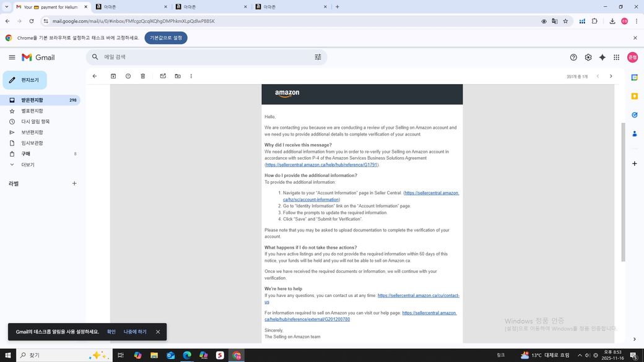Screen dimensions: 644x362
Task: Go back to inbox with the back arrow
Action: [x=95, y=76]
